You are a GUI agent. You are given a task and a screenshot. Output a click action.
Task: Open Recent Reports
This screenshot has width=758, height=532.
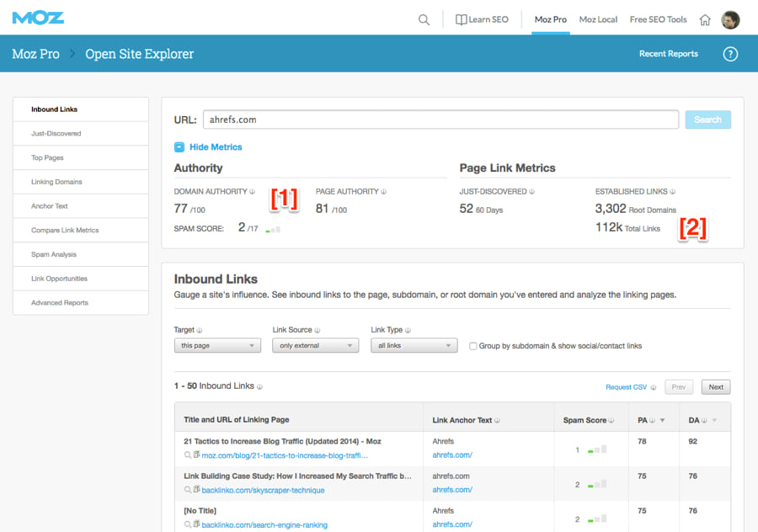click(669, 54)
